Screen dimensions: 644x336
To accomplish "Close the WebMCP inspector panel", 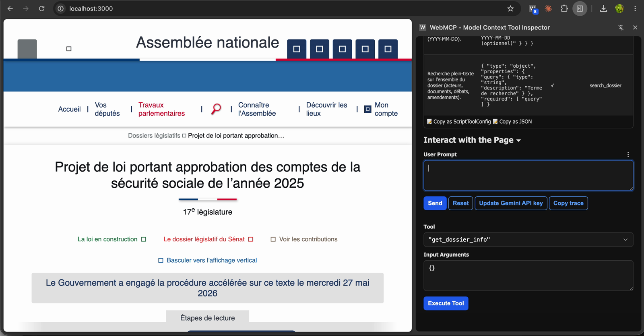I will [635, 27].
